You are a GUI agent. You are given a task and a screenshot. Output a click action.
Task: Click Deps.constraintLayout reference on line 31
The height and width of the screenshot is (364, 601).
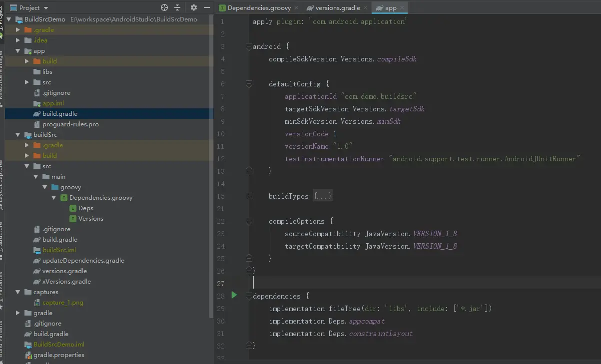(x=370, y=334)
